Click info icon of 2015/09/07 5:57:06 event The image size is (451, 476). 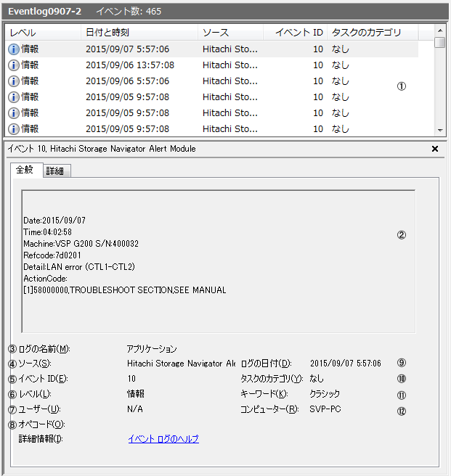point(14,49)
